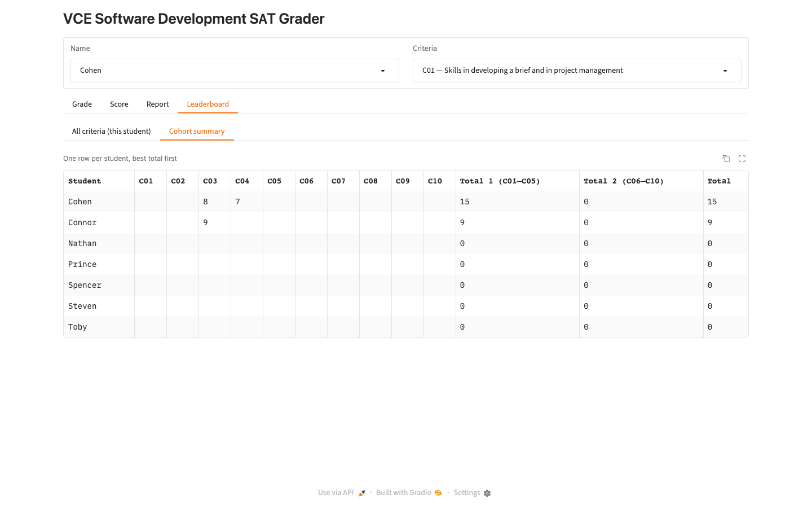812x508 pixels.
Task: Select the Toby student cell
Action: click(99, 327)
